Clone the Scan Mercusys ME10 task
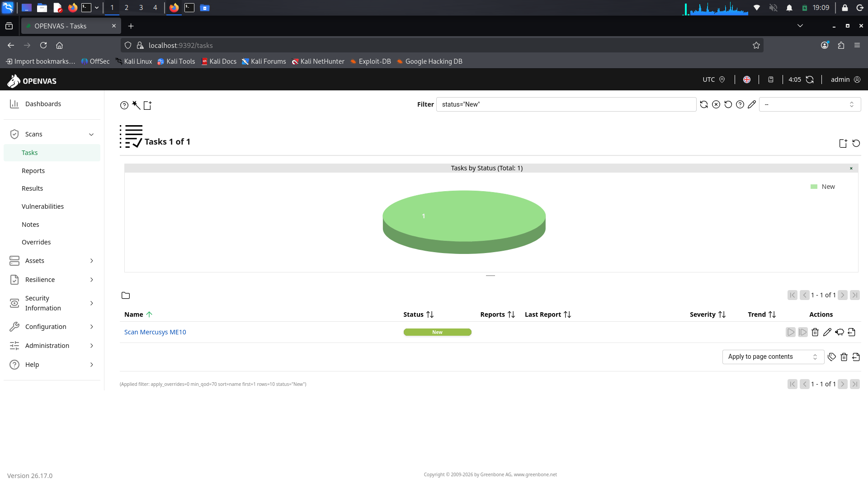This screenshot has height=488, width=868. pos(840,332)
